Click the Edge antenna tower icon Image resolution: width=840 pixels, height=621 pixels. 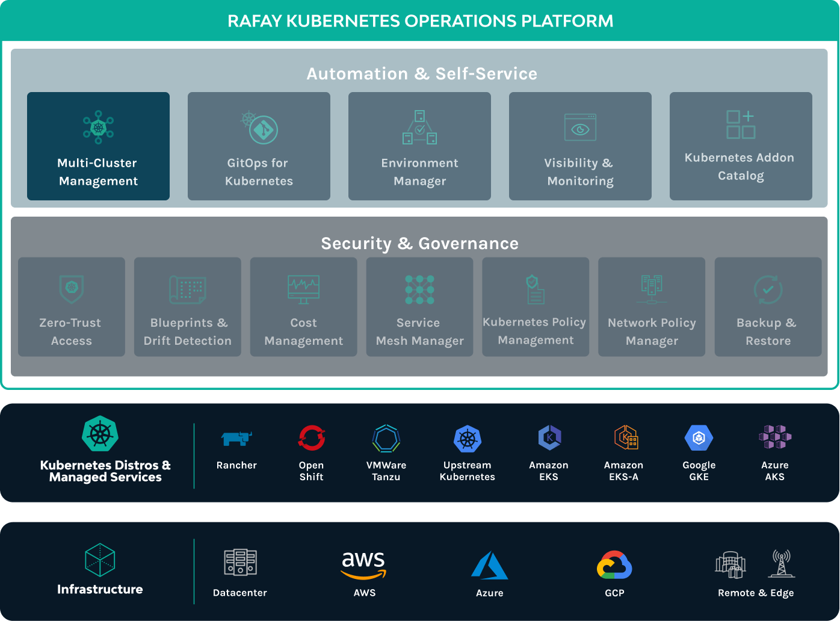[781, 564]
